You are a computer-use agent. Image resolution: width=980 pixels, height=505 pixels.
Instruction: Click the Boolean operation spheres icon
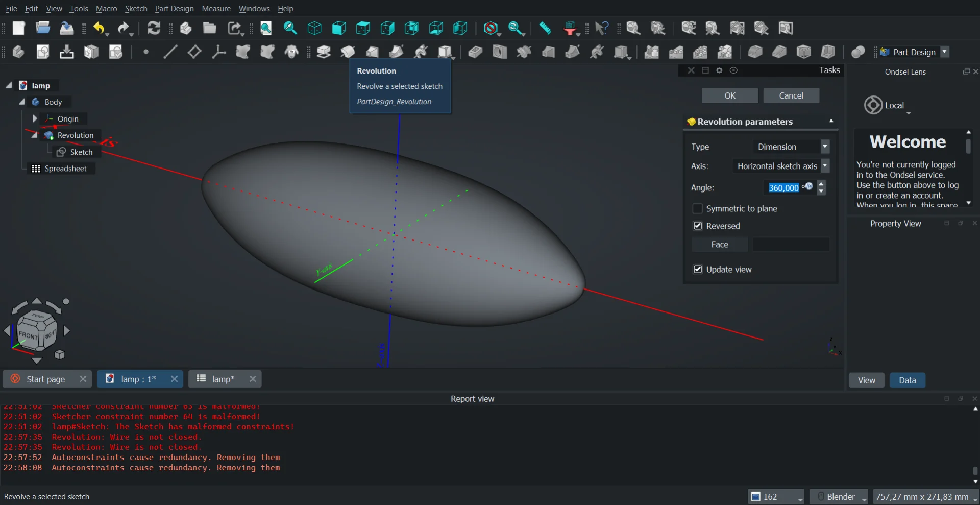858,52
